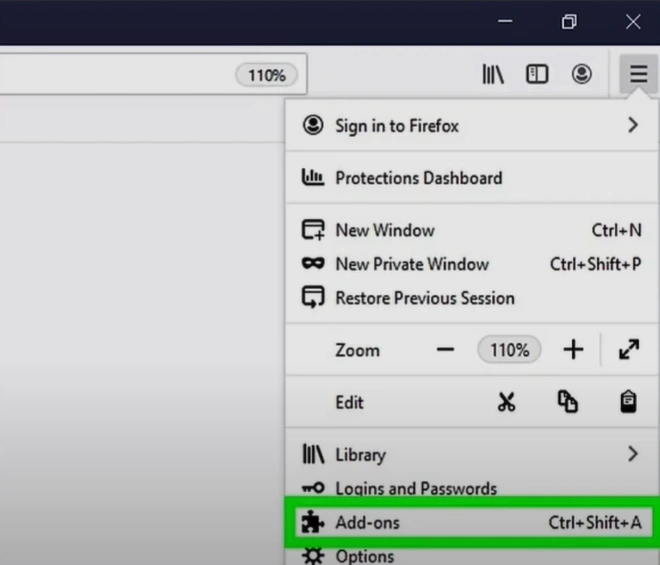The width and height of the screenshot is (660, 565).
Task: Choose Sign in to Firefox
Action: click(x=471, y=125)
